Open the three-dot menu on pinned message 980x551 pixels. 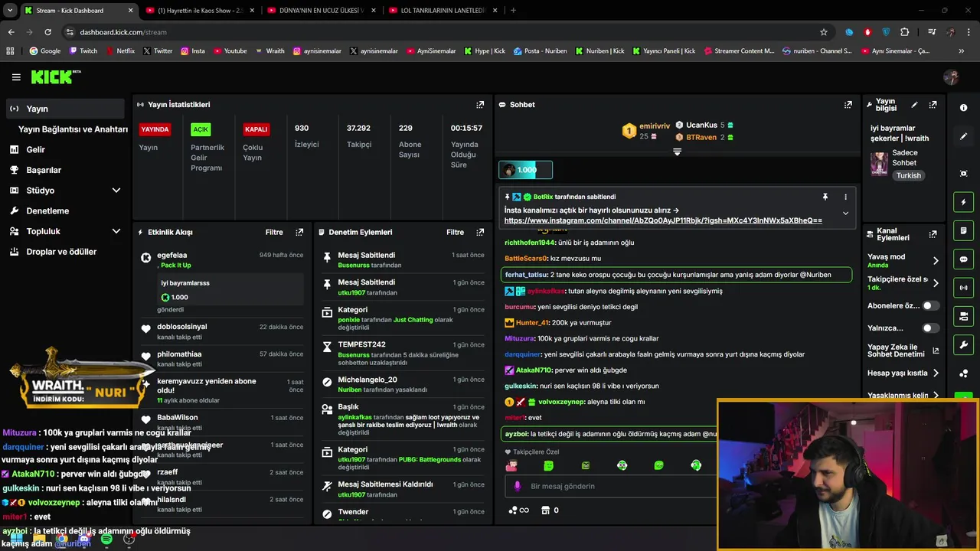click(x=845, y=197)
